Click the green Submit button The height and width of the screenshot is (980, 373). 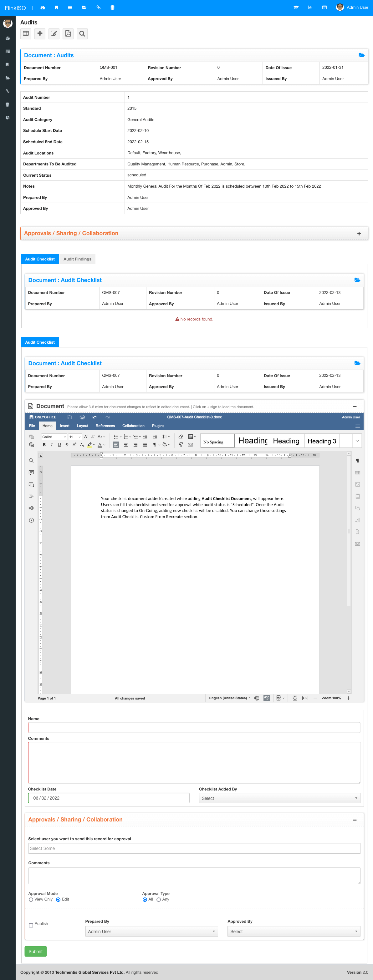click(x=35, y=952)
